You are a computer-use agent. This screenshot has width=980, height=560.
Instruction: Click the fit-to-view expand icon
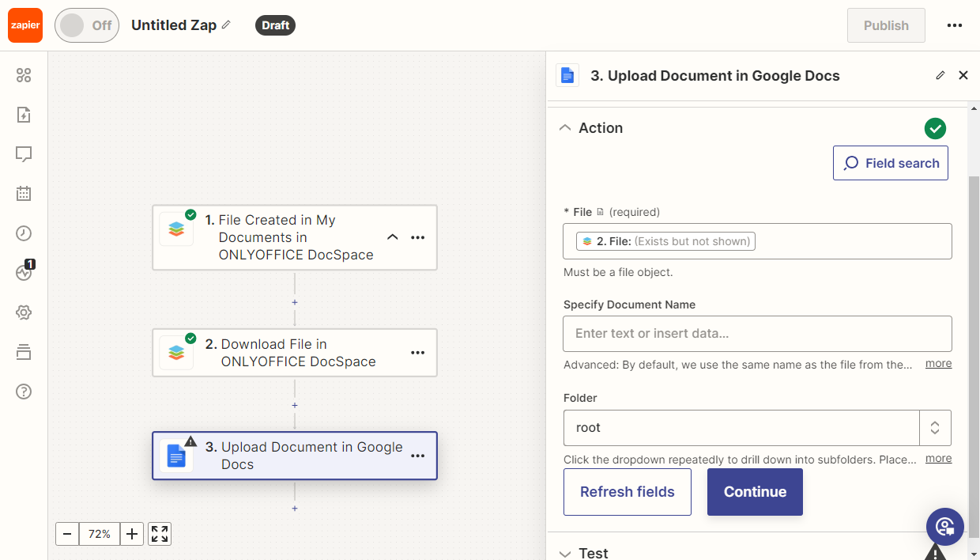tap(160, 534)
